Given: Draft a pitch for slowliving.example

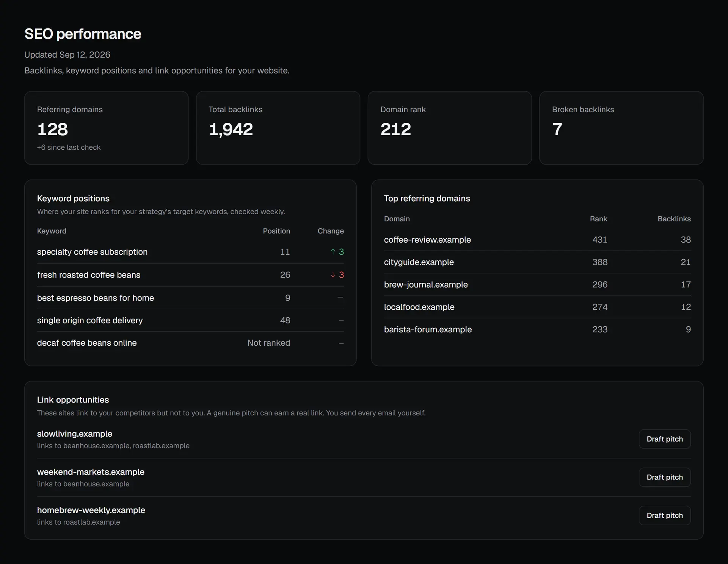Looking at the screenshot, I should (x=664, y=439).
